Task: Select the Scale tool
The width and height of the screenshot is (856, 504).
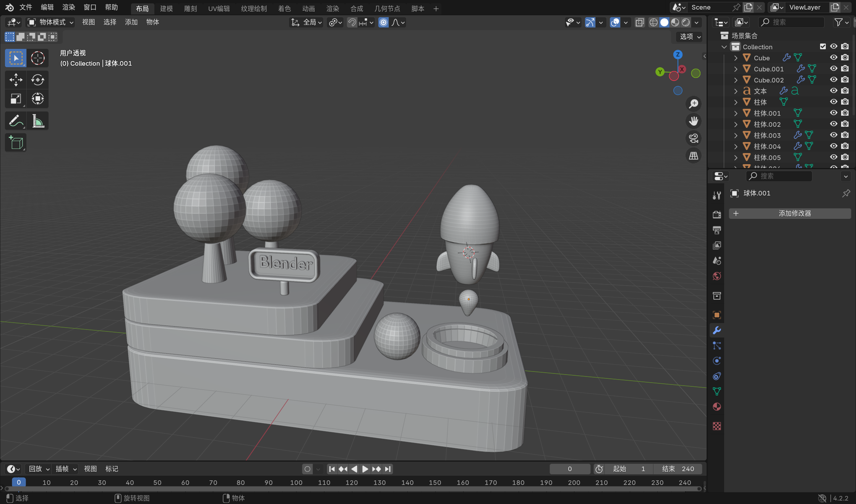Action: click(16, 99)
